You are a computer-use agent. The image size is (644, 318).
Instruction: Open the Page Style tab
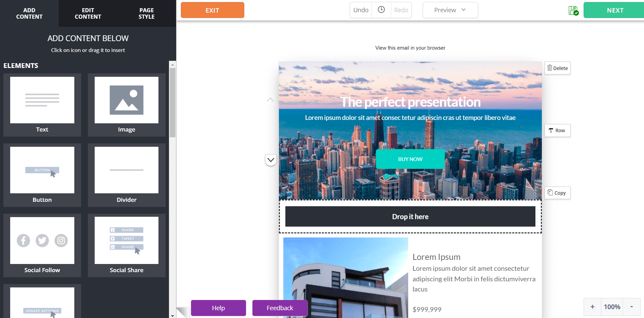[147, 13]
